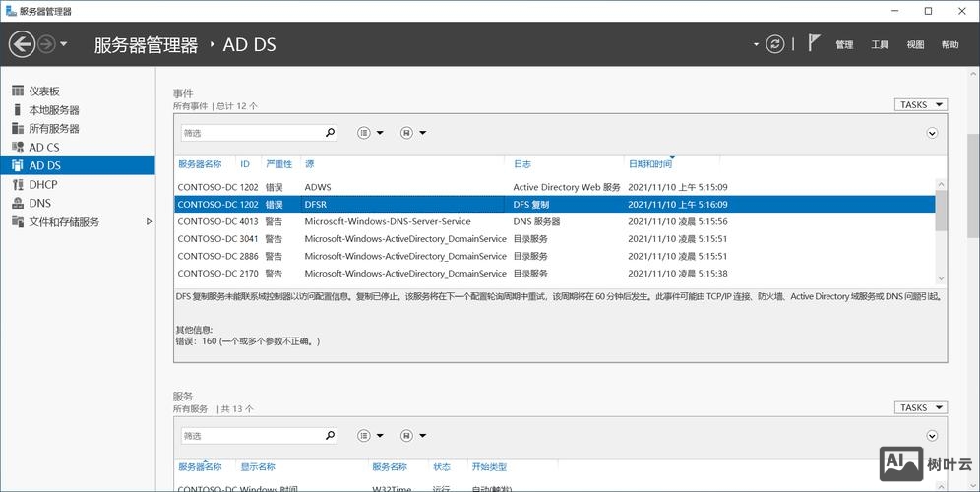The width and height of the screenshot is (980, 492).
Task: Open the Tools (工具) menu
Action: click(880, 45)
